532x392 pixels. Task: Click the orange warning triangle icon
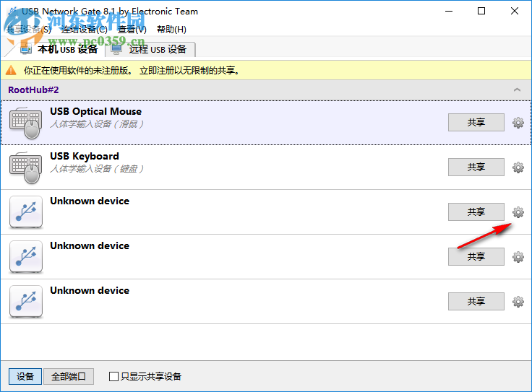[11, 70]
